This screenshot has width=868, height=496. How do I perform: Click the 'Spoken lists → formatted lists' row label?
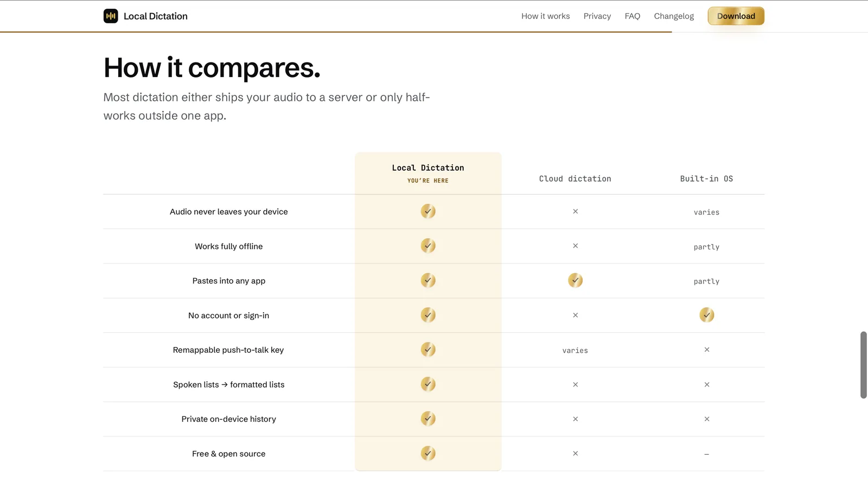[x=229, y=385]
